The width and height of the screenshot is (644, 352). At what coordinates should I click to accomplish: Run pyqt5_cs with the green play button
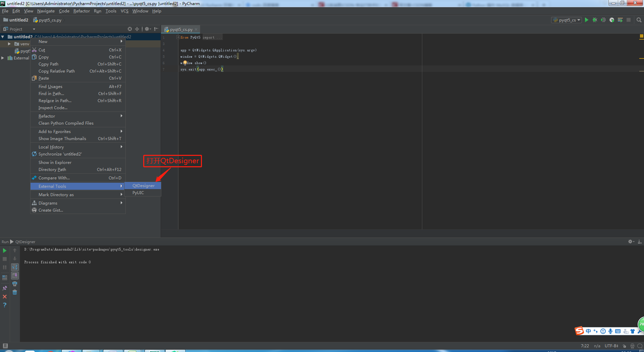click(586, 20)
